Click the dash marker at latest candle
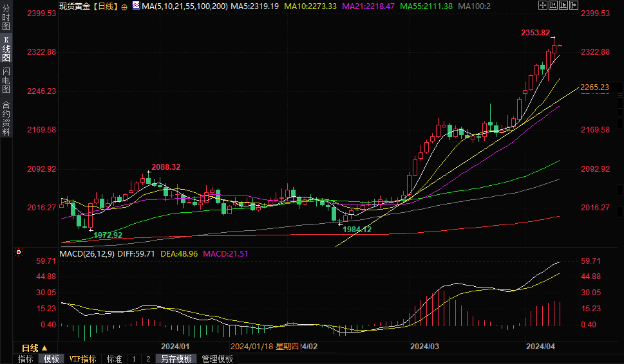 (x=560, y=46)
